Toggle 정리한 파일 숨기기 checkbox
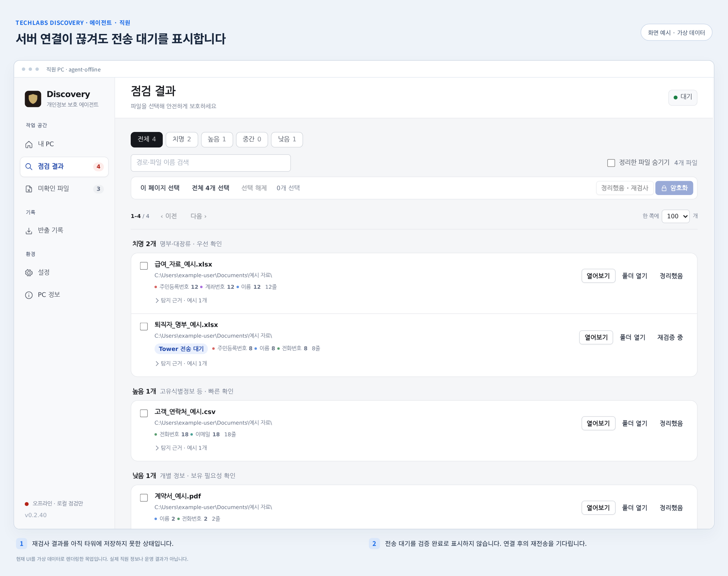 point(611,163)
